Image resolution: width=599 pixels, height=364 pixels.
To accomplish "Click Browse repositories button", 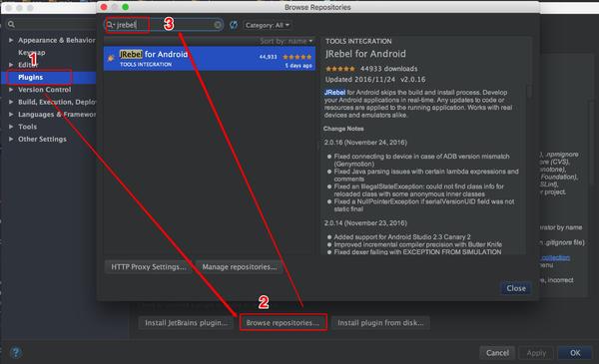I will (x=283, y=323).
